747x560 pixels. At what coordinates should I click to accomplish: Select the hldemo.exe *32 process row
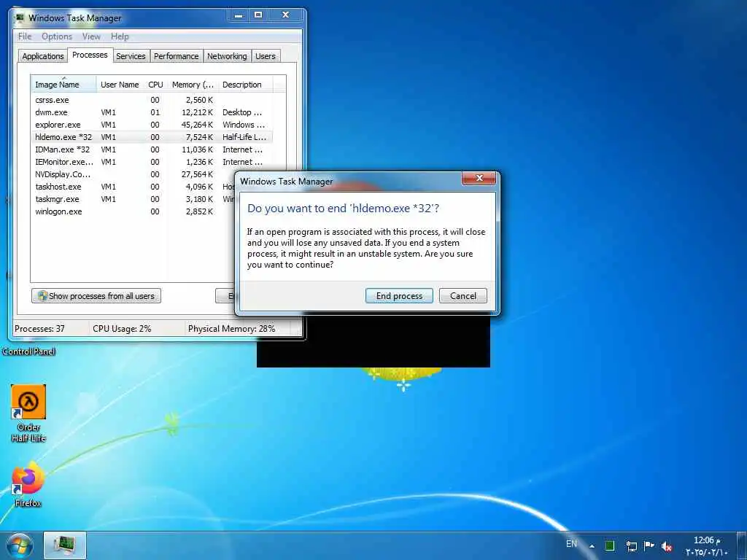click(152, 137)
